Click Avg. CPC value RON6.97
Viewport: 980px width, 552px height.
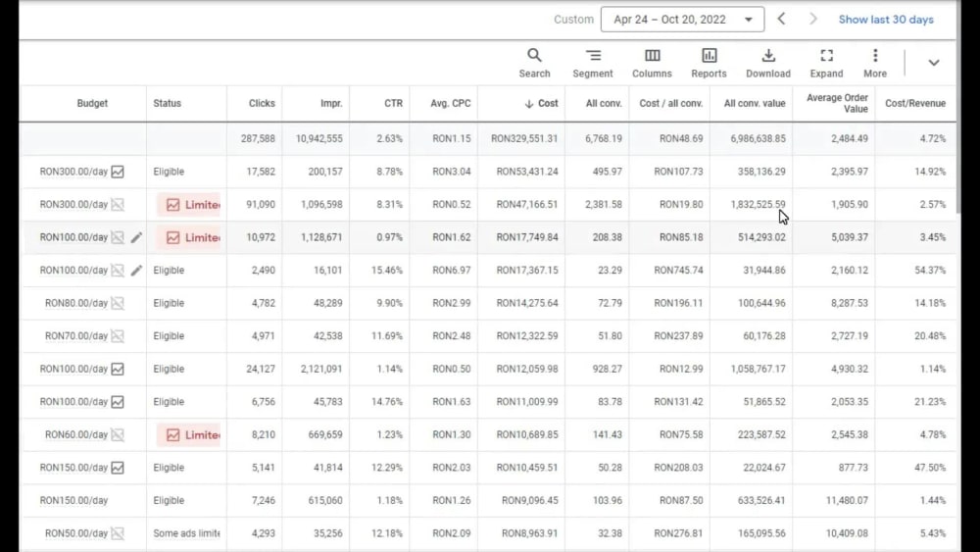click(x=451, y=270)
